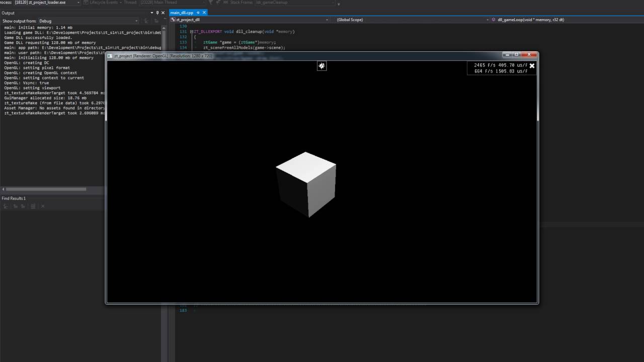Click 'Asset Manager: No assets found' output line
This screenshot has height=362, width=644.
pyautogui.click(x=55, y=108)
